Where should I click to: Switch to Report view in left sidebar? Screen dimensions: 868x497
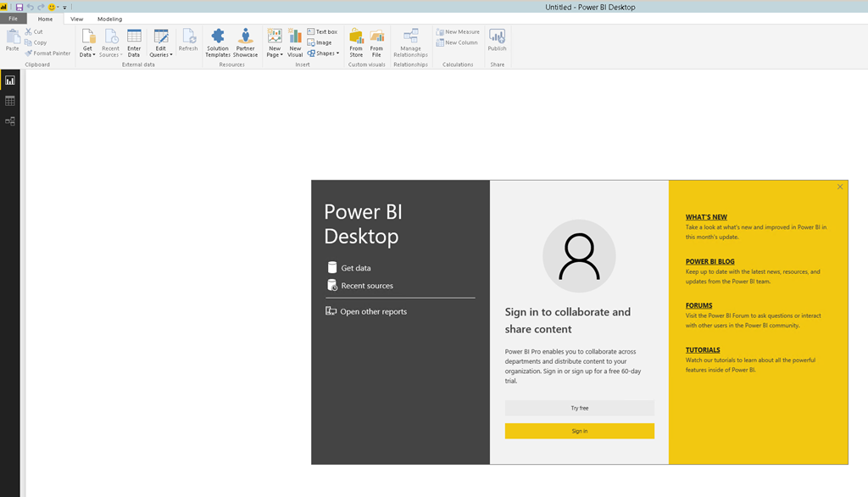(10, 81)
